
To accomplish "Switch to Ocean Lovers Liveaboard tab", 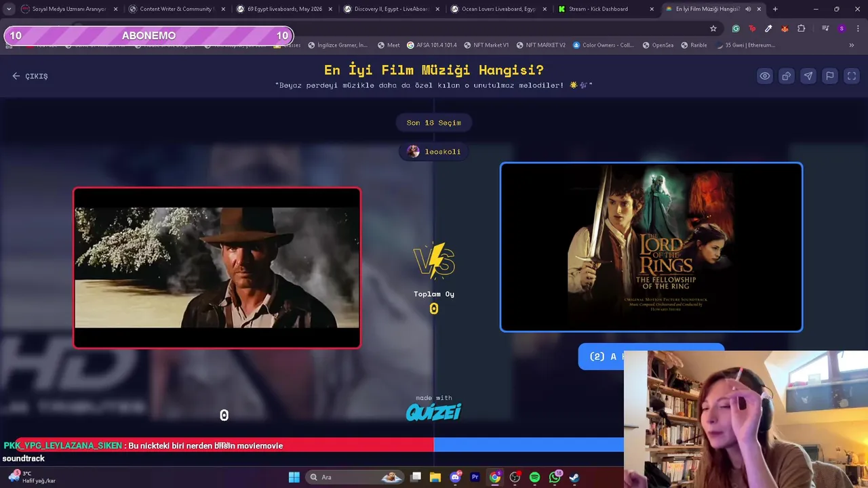I will coord(498,9).
